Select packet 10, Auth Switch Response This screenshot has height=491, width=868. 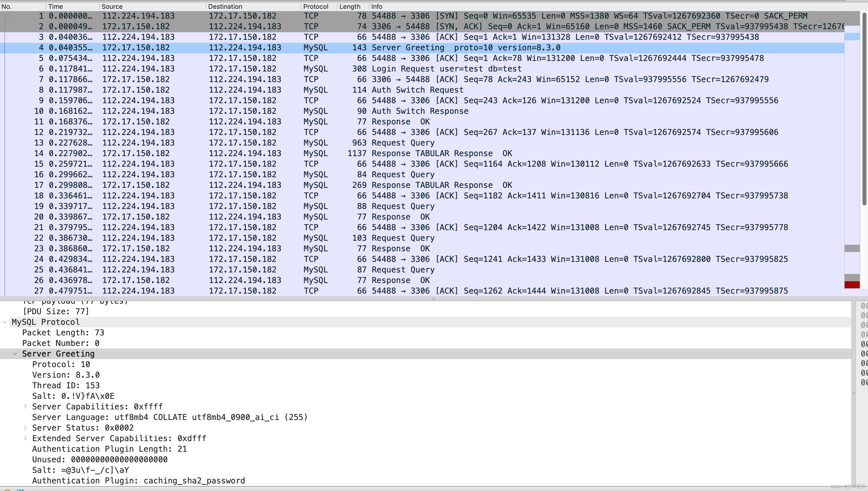(422, 111)
